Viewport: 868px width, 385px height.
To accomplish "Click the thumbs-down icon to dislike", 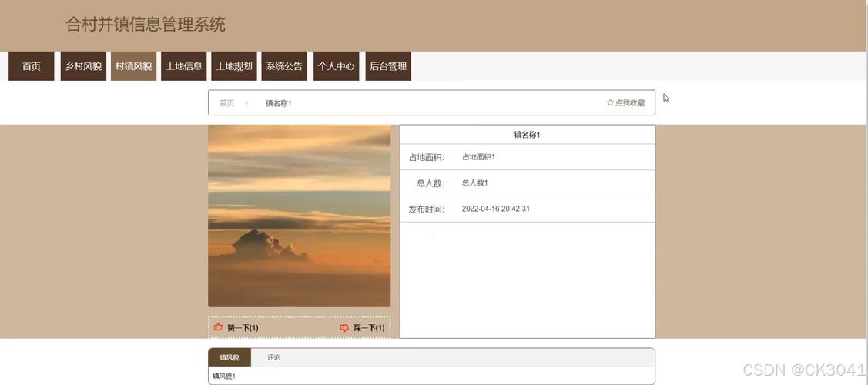I will [344, 328].
